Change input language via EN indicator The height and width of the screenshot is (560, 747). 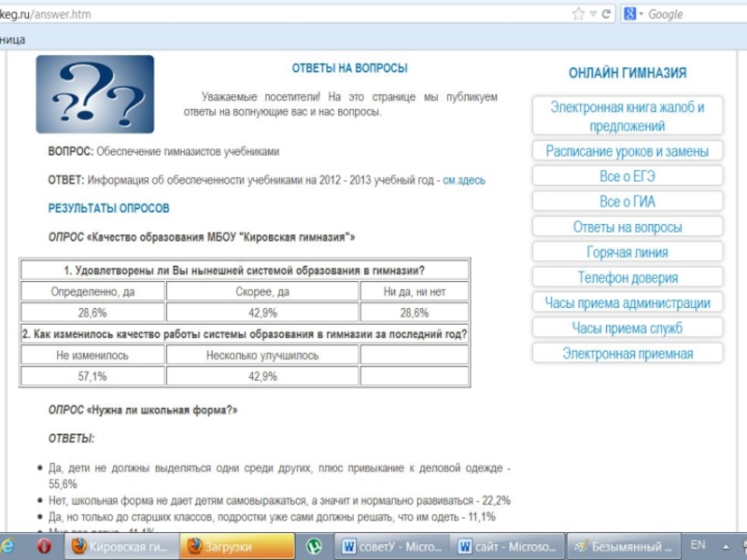coord(698,545)
